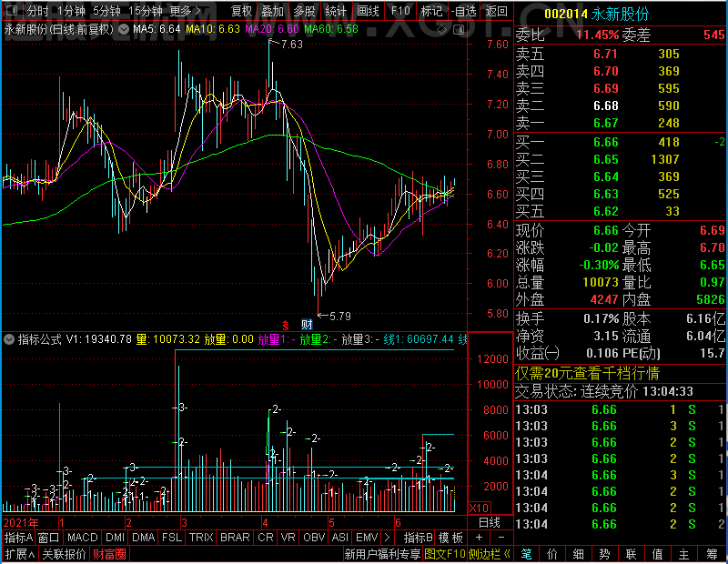Click -自选 to remove from watchlist

pyautogui.click(x=464, y=11)
